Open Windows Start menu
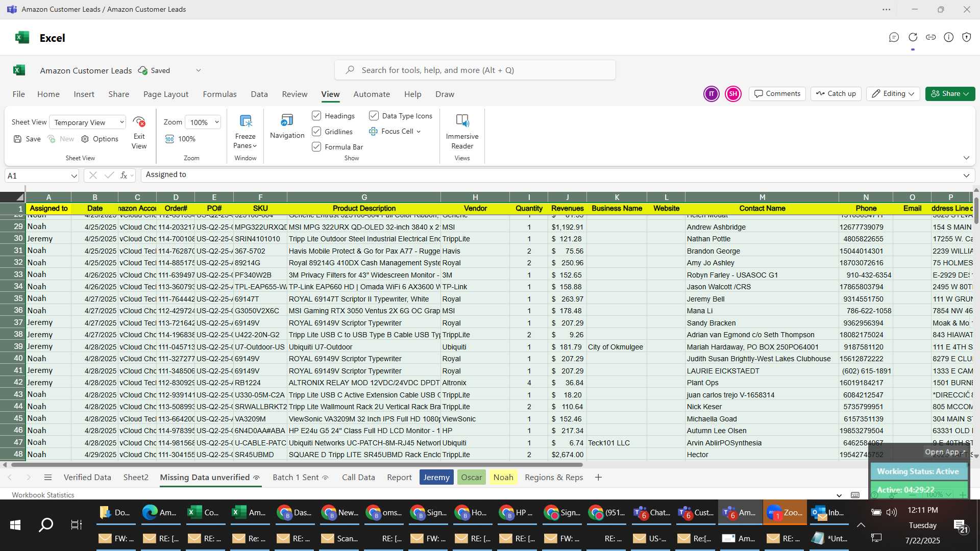Viewport: 980px width, 551px height. [15, 524]
